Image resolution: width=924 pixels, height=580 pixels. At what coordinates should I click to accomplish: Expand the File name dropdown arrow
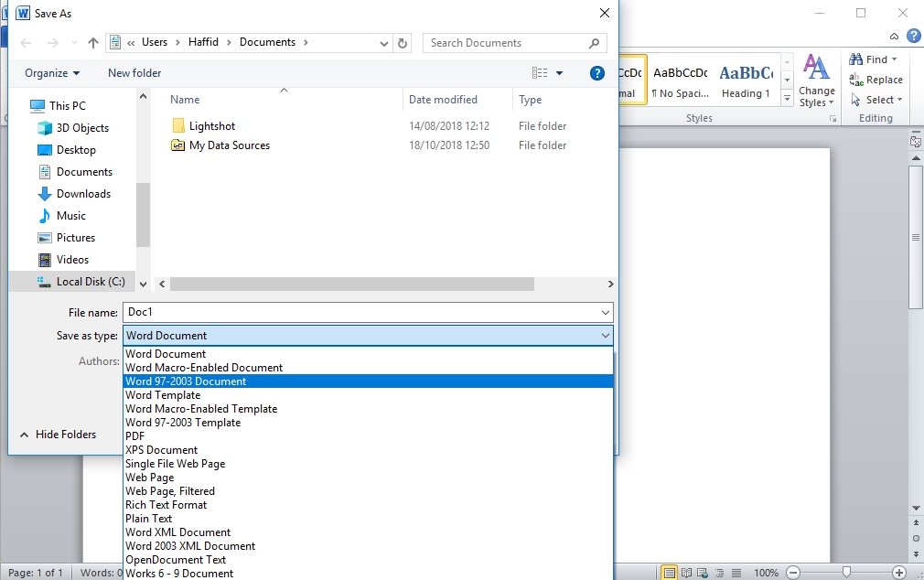point(606,312)
